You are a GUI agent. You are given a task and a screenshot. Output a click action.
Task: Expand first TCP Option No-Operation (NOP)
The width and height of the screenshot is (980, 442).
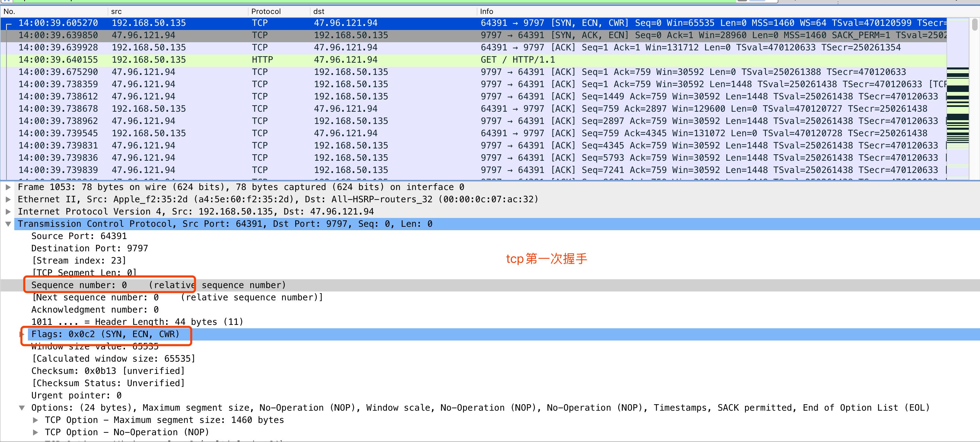tap(35, 432)
